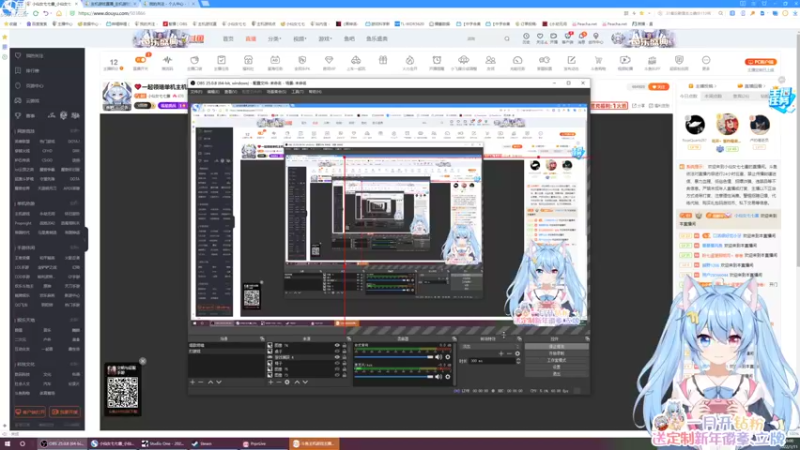Click the Douyu search magnifier icon
The width and height of the screenshot is (800, 450).
(507, 39)
